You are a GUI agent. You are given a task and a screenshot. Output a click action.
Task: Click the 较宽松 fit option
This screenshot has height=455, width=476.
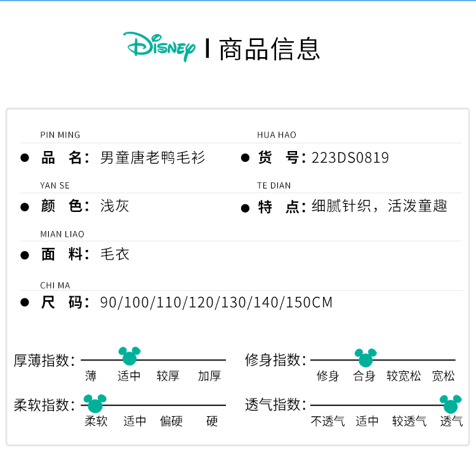pyautogui.click(x=404, y=376)
